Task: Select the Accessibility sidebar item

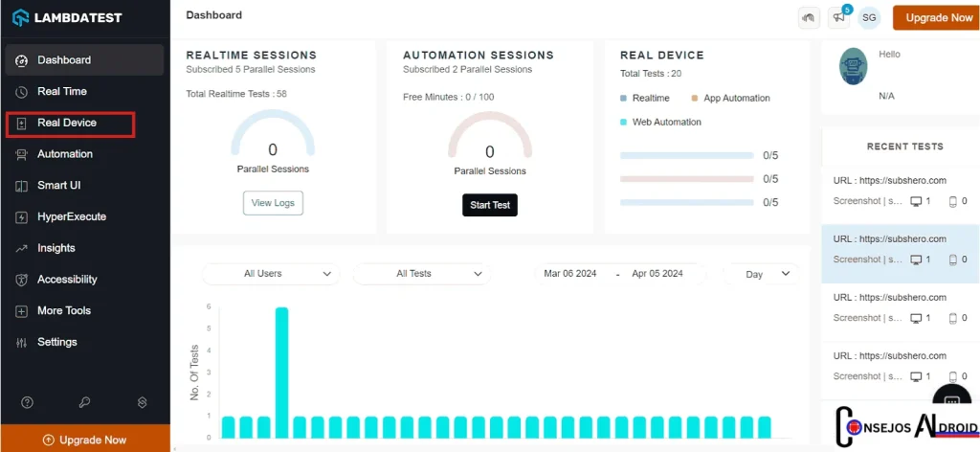Action: [67, 280]
